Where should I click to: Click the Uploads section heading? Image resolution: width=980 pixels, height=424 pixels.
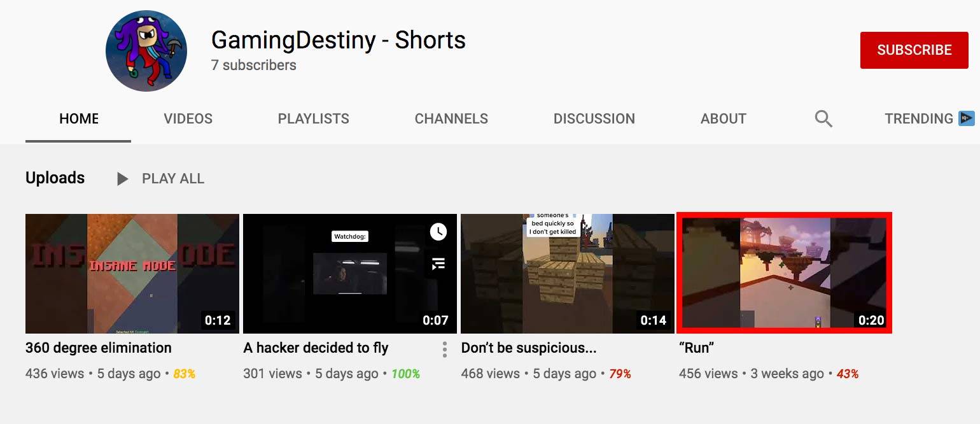(x=55, y=178)
